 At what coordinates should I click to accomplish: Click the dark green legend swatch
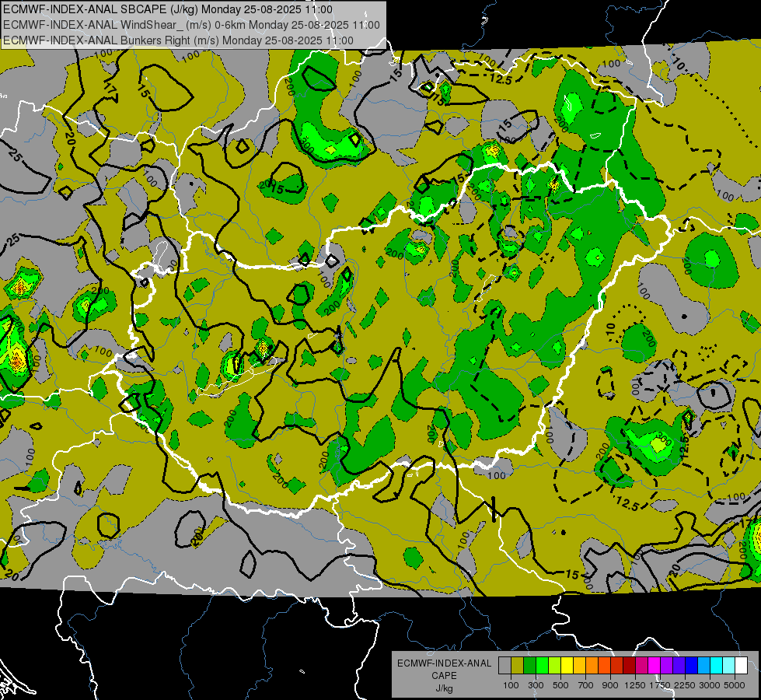pyautogui.click(x=530, y=665)
